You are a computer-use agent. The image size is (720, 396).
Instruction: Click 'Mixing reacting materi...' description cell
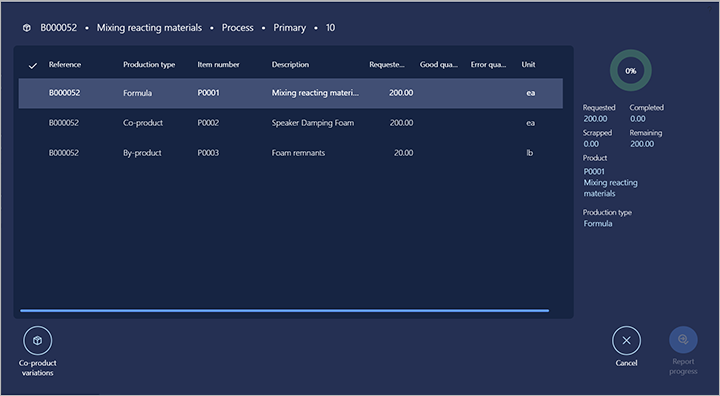315,93
